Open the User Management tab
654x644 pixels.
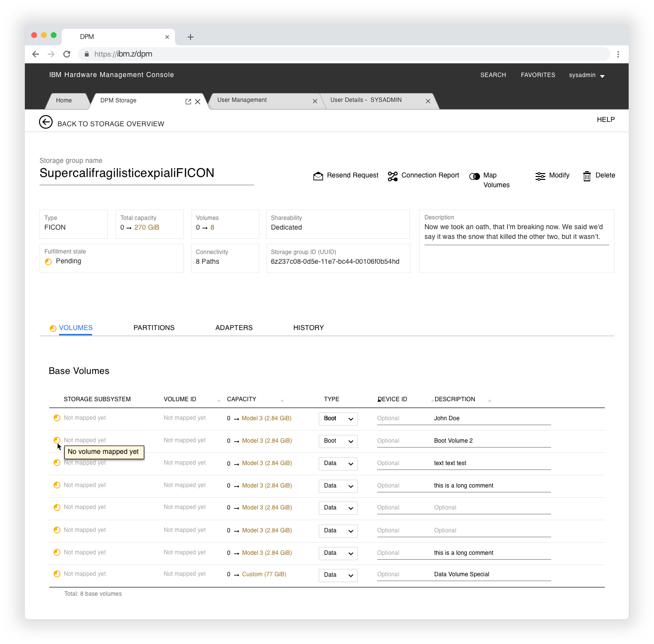[x=242, y=100]
